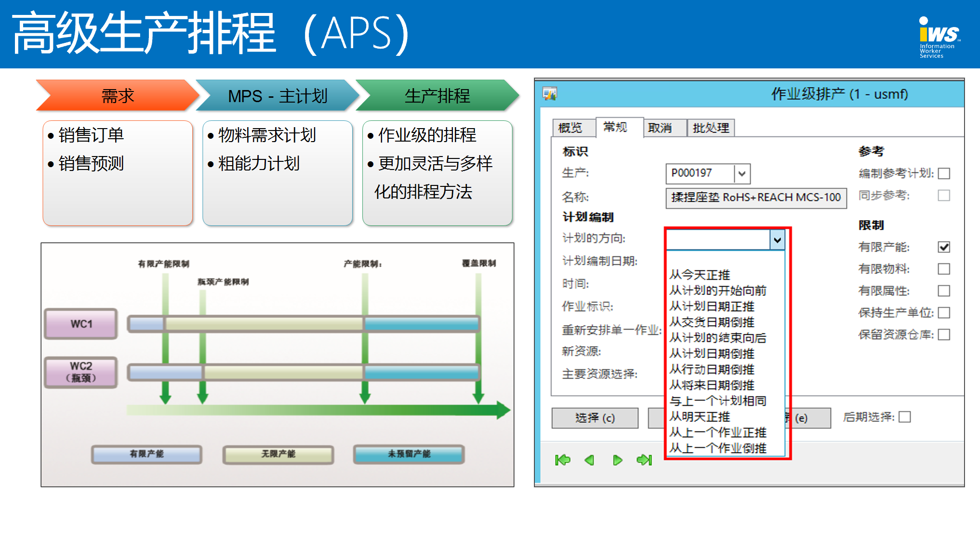
Task: Choose 从将来日期倒推 option
Action: [712, 385]
